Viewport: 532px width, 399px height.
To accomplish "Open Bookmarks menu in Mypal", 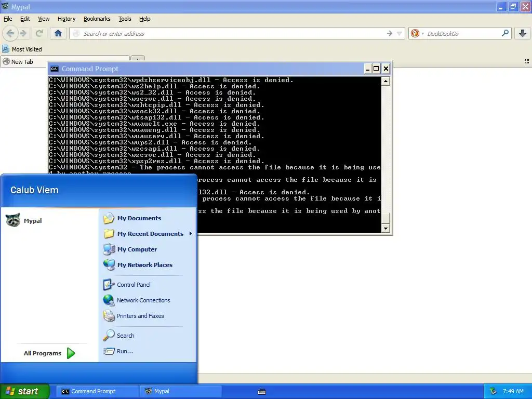I will click(x=97, y=19).
